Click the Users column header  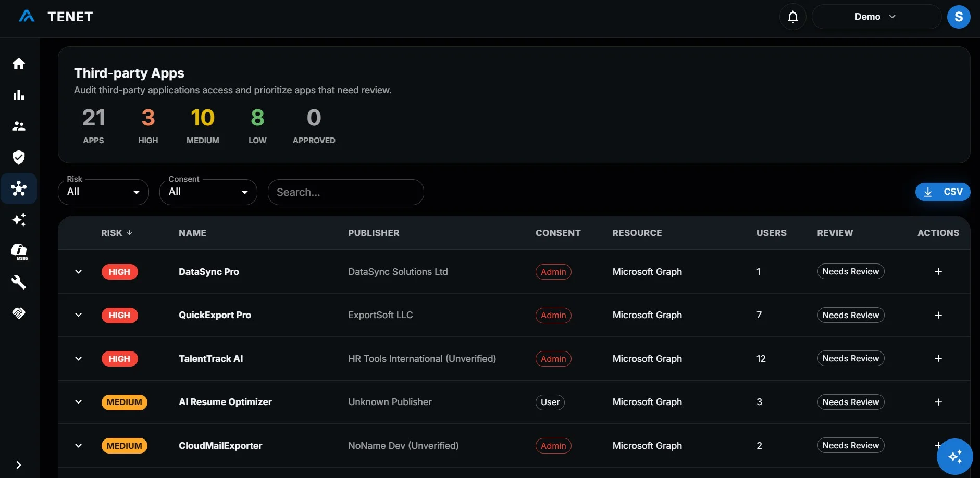point(771,233)
